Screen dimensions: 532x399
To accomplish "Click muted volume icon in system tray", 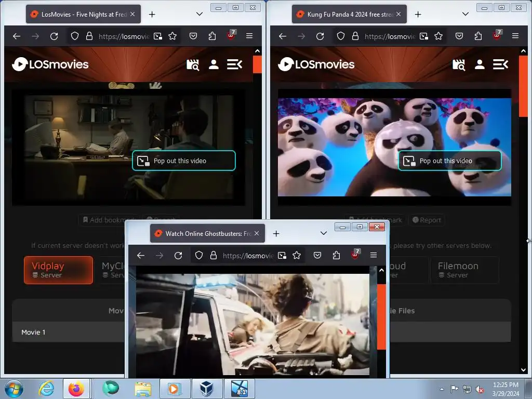I will [x=480, y=389].
